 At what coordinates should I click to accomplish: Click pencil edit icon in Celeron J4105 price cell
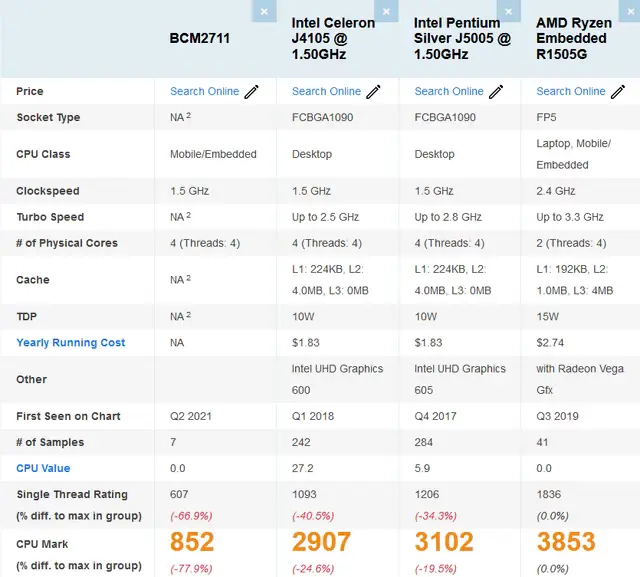373,91
